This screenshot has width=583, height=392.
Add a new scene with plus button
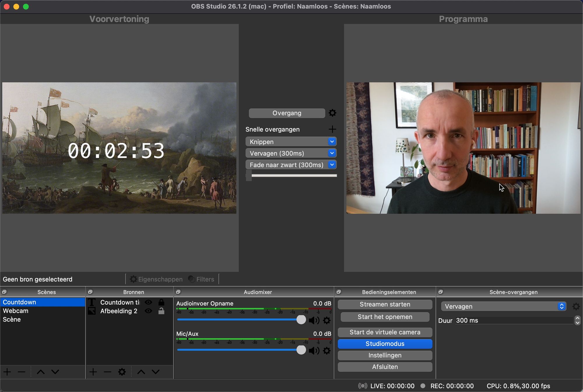click(x=7, y=372)
